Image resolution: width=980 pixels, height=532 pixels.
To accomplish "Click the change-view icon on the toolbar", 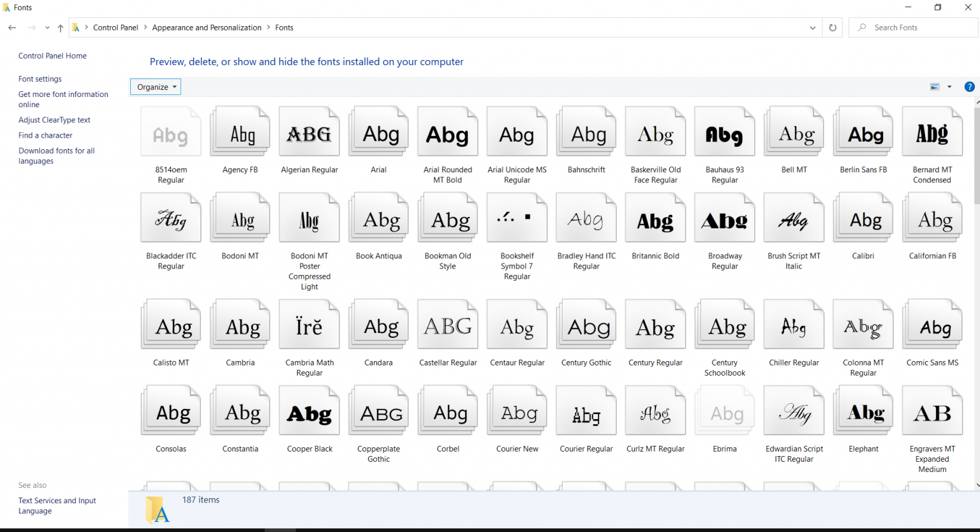I will coord(934,86).
